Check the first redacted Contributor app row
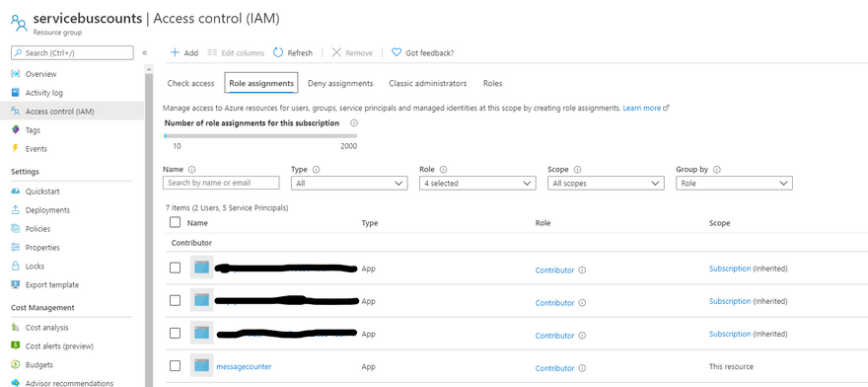The width and height of the screenshot is (868, 387). [x=175, y=268]
